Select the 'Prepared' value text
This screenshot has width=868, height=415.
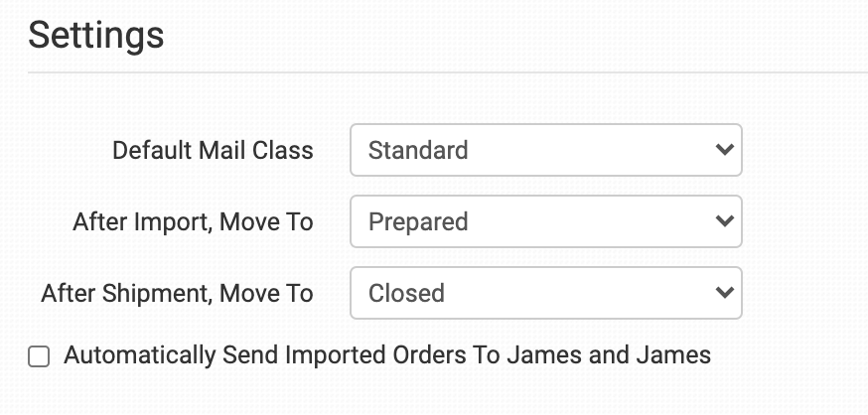pos(418,222)
